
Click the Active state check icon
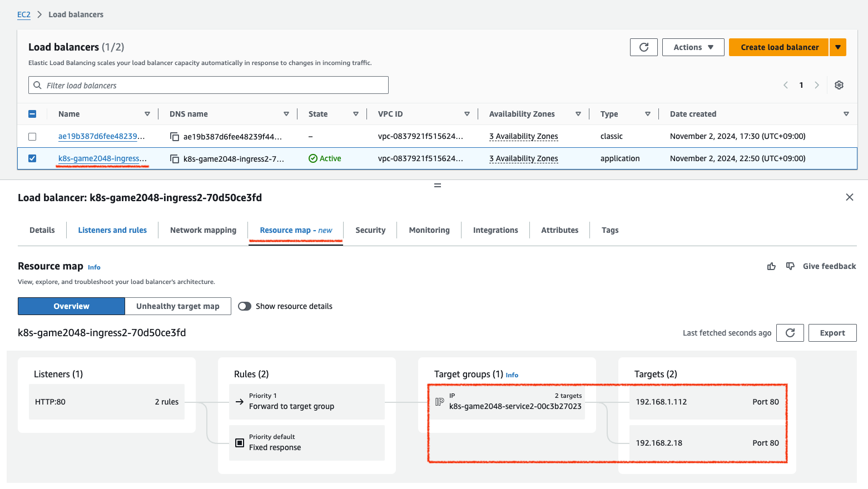pyautogui.click(x=313, y=158)
